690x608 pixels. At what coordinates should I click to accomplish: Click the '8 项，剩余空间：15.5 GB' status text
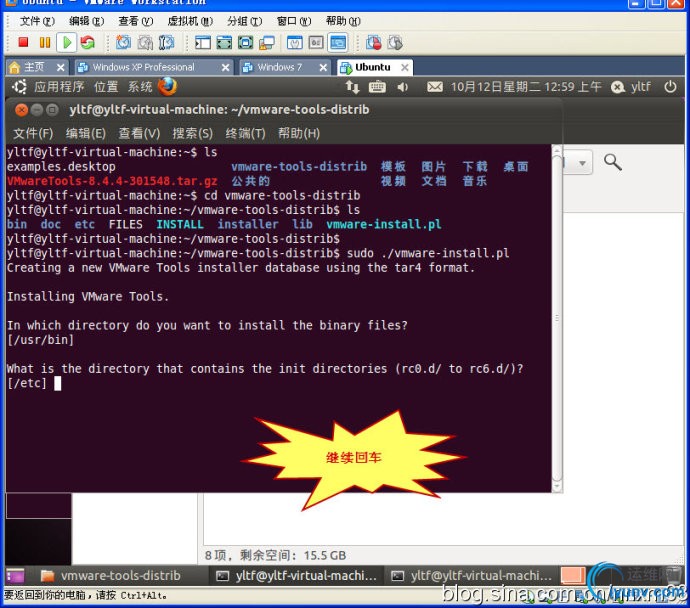click(275, 556)
